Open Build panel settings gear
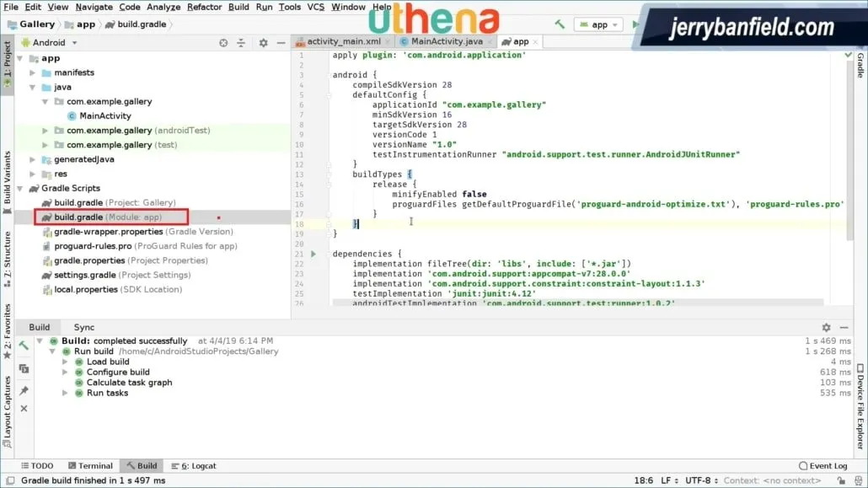 click(826, 327)
